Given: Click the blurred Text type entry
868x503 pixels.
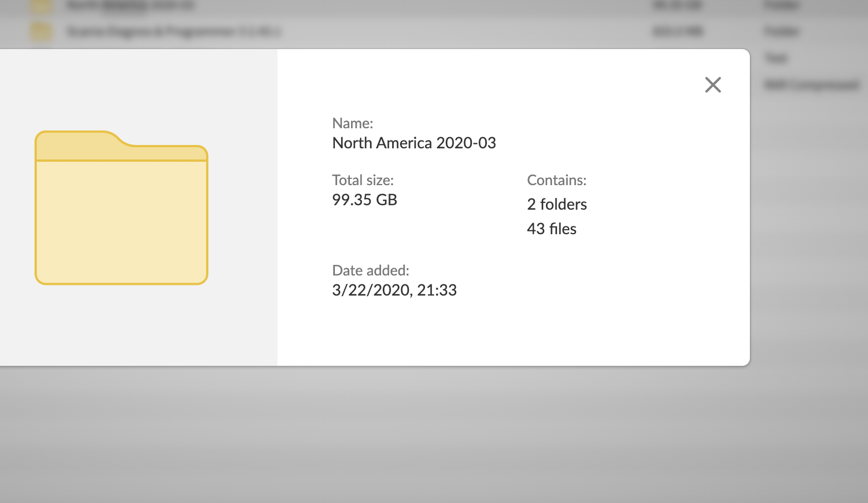Looking at the screenshot, I should (776, 58).
